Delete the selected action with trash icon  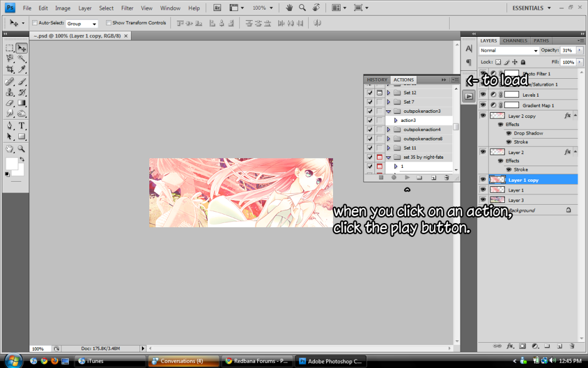point(447,178)
